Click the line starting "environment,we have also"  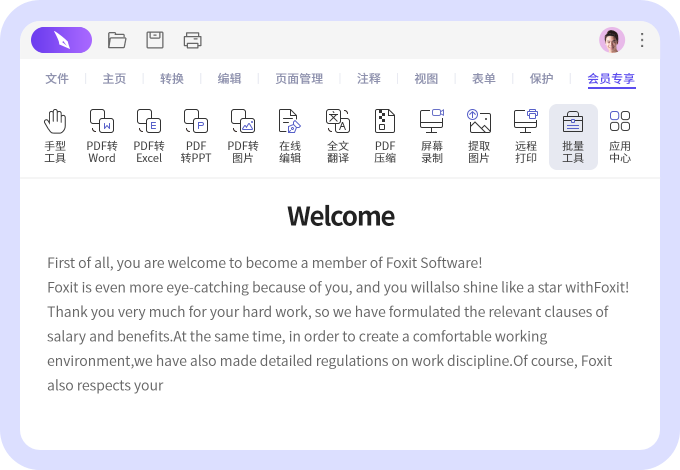point(330,361)
